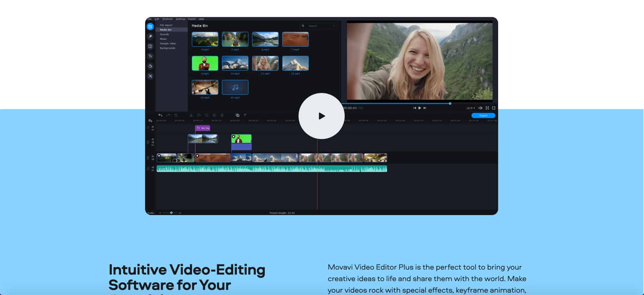Select the blonde woman clip thumbnail in Media Bin

pos(265,63)
